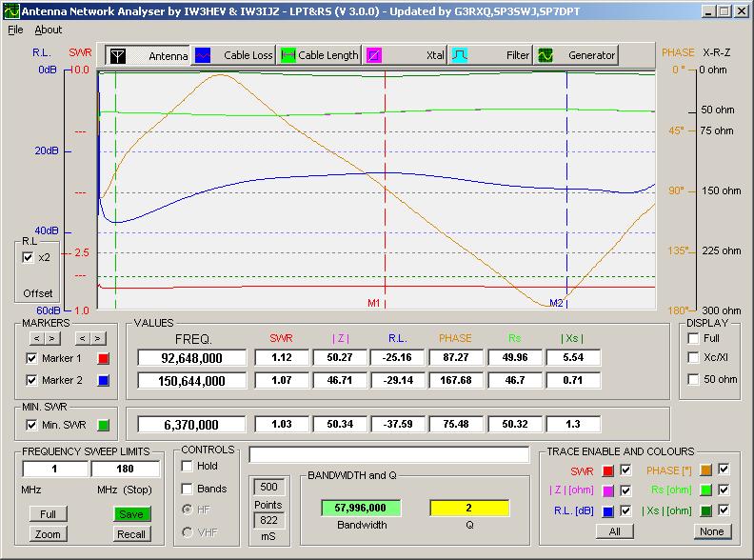The image size is (754, 560).
Task: Click the start frequency MHz field
Action: (x=54, y=469)
